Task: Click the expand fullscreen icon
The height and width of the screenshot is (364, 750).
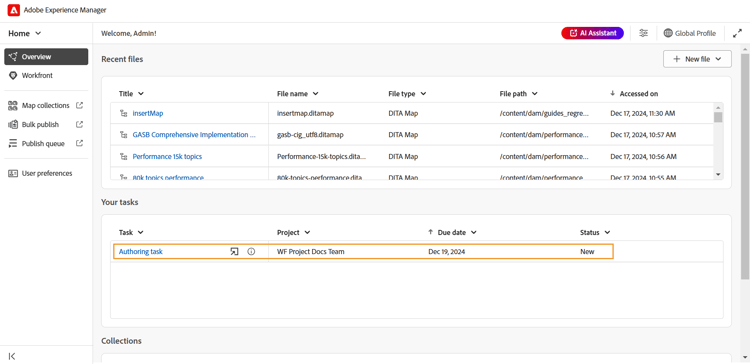Action: [x=737, y=33]
